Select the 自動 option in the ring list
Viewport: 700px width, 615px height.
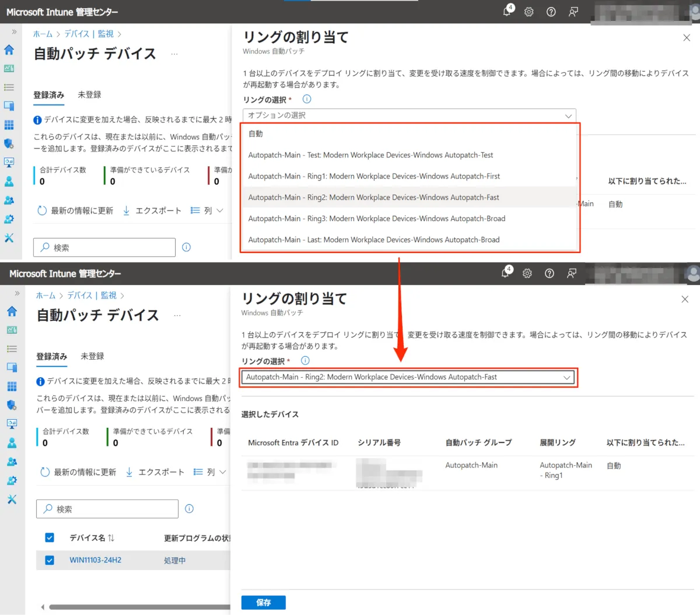[256, 133]
